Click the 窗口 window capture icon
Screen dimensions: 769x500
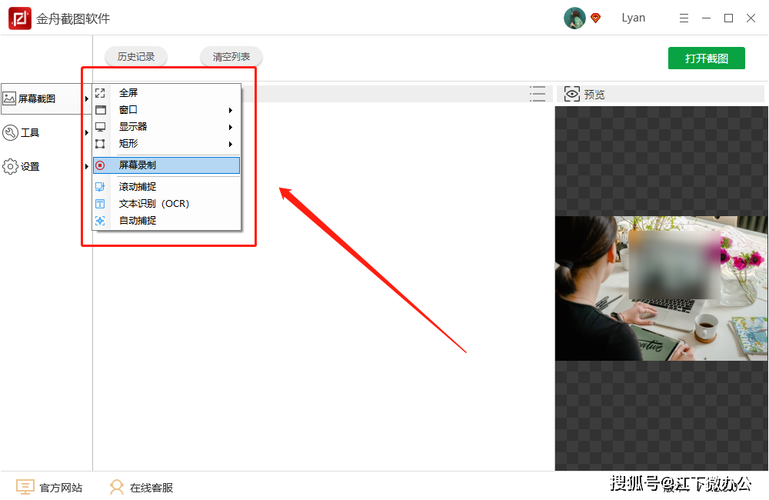coord(100,110)
